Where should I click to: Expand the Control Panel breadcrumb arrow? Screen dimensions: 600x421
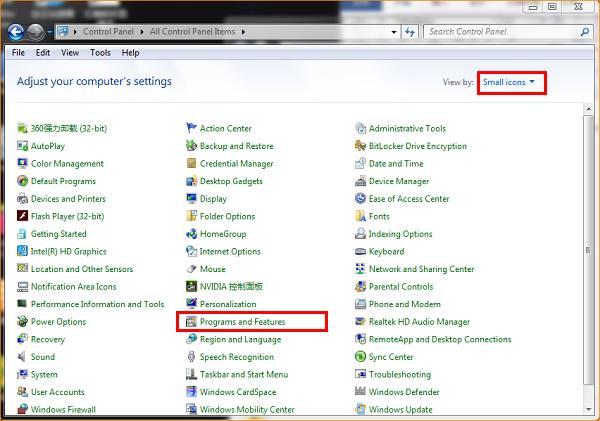click(143, 32)
